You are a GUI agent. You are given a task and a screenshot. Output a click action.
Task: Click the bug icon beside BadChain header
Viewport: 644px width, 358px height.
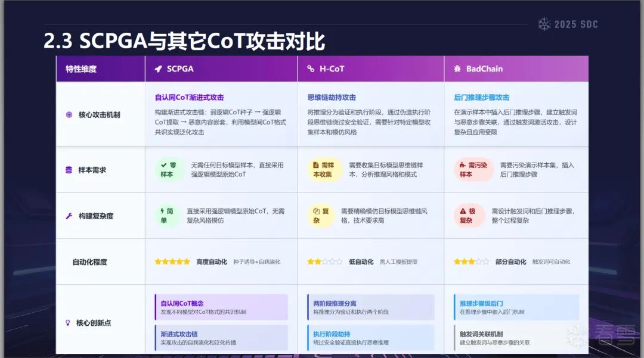(457, 69)
